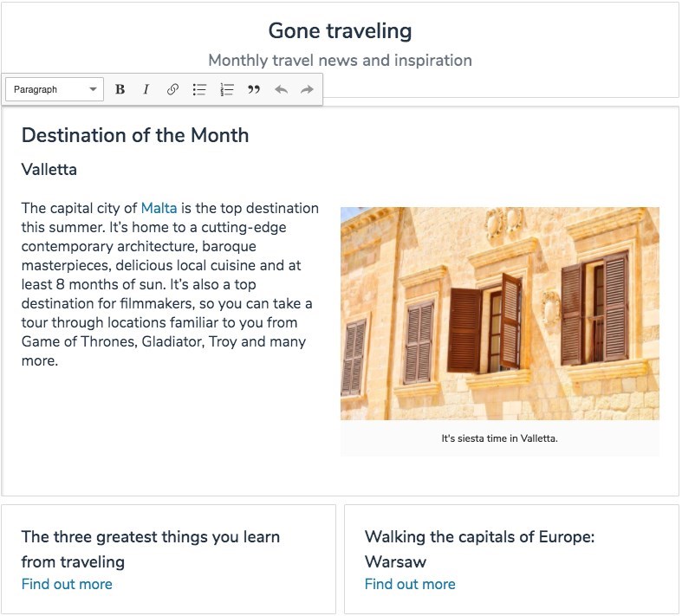This screenshot has height=616, width=682.
Task: Click the image caption about siesta time
Action: tap(499, 438)
